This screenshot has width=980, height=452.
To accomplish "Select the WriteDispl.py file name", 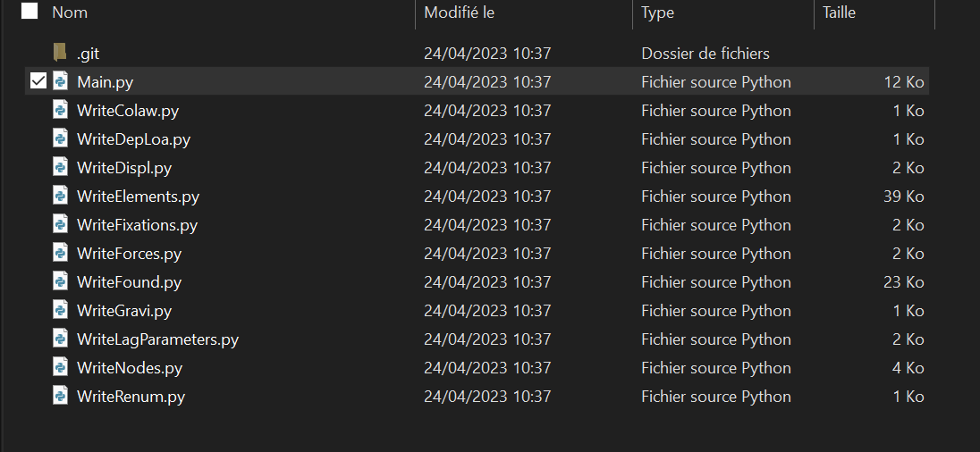I will pyautogui.click(x=124, y=167).
